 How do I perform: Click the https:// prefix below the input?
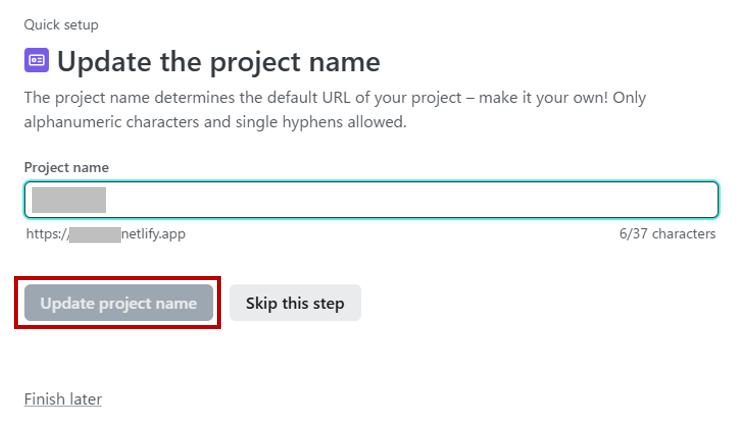click(x=45, y=234)
